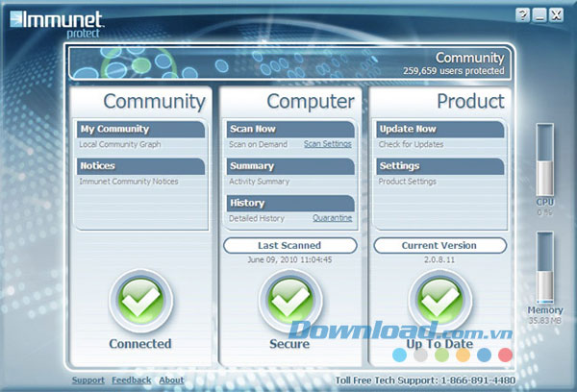Image resolution: width=577 pixels, height=392 pixels.
Task: Close the Immunet window
Action: pos(556,15)
